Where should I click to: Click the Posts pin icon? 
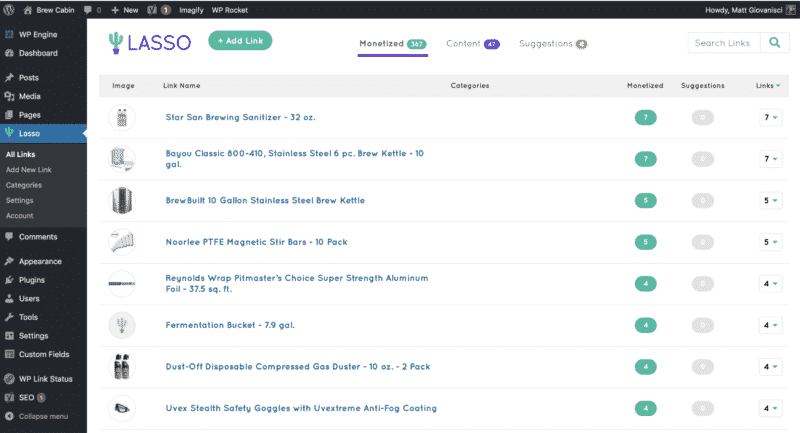[x=9, y=78]
